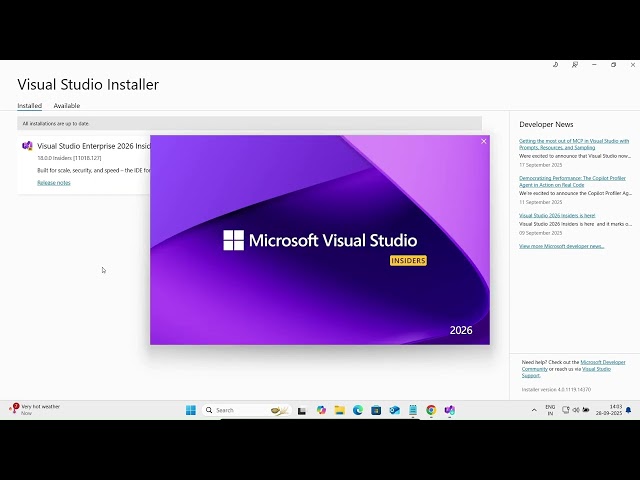The image size is (640, 480).
Task: Open the feedback icon in title bar
Action: coord(575,64)
